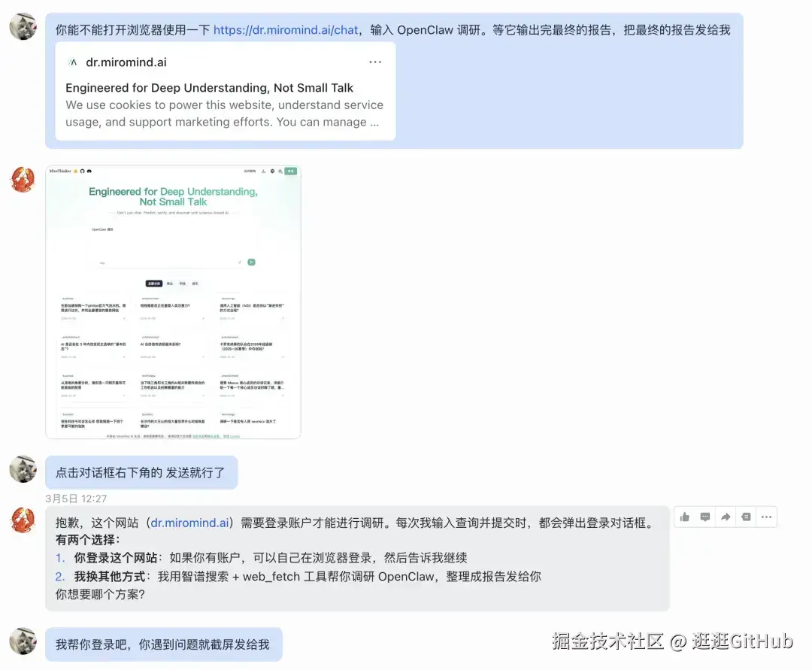
Task: Open the website screenshot thumbnail
Action: click(173, 302)
